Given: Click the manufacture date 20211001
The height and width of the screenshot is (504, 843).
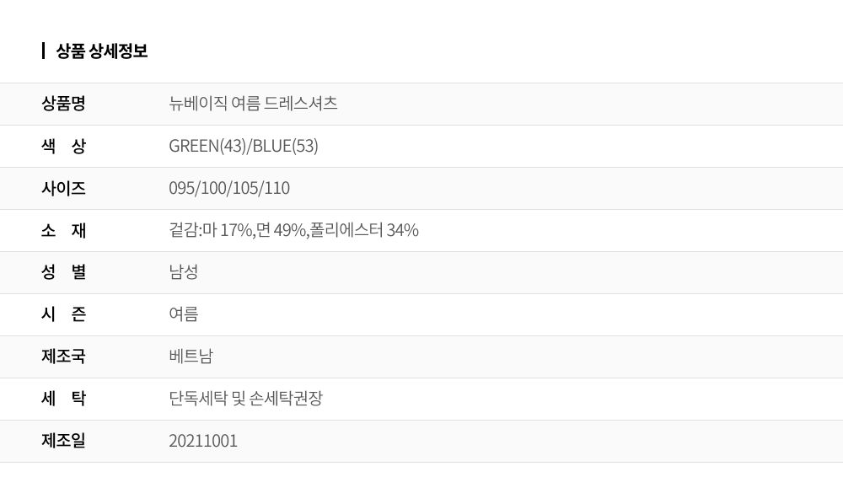Looking at the screenshot, I should point(202,441).
